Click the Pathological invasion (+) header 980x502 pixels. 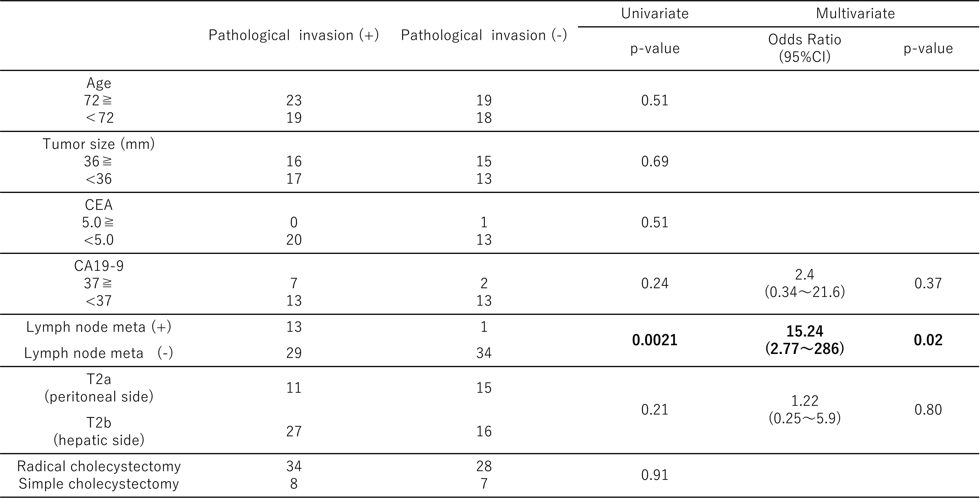(293, 35)
